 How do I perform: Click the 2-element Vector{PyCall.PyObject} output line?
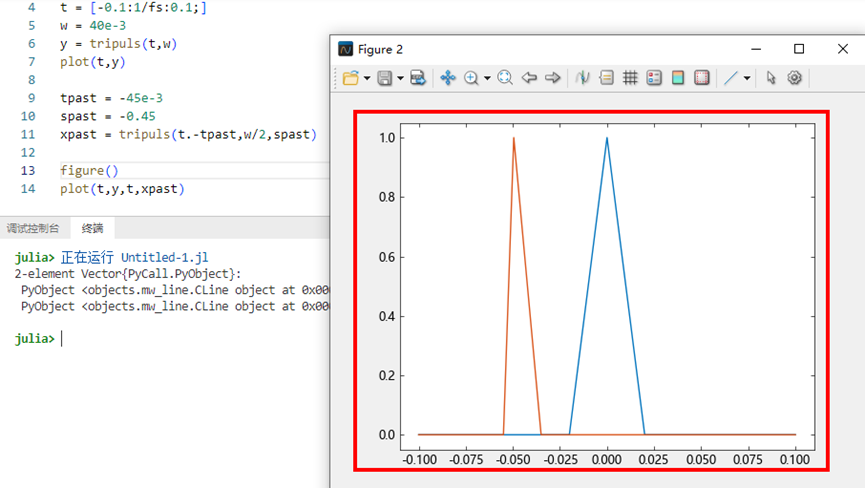point(127,274)
